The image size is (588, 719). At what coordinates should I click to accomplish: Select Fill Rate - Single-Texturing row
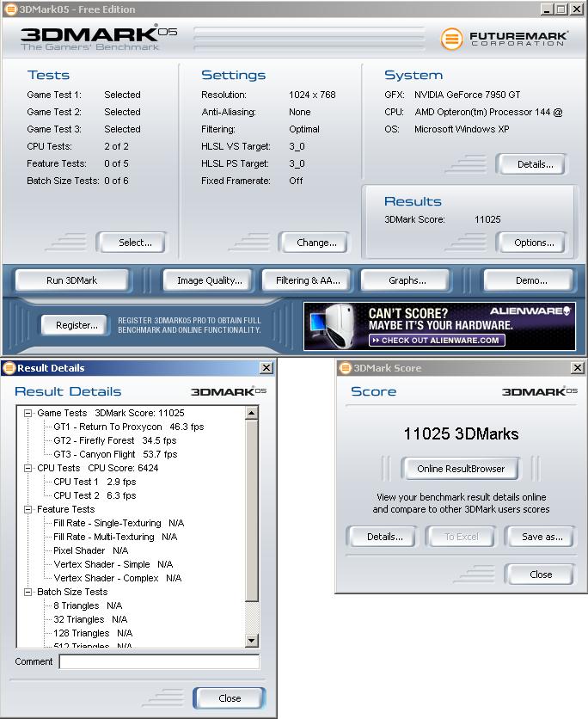click(x=119, y=523)
